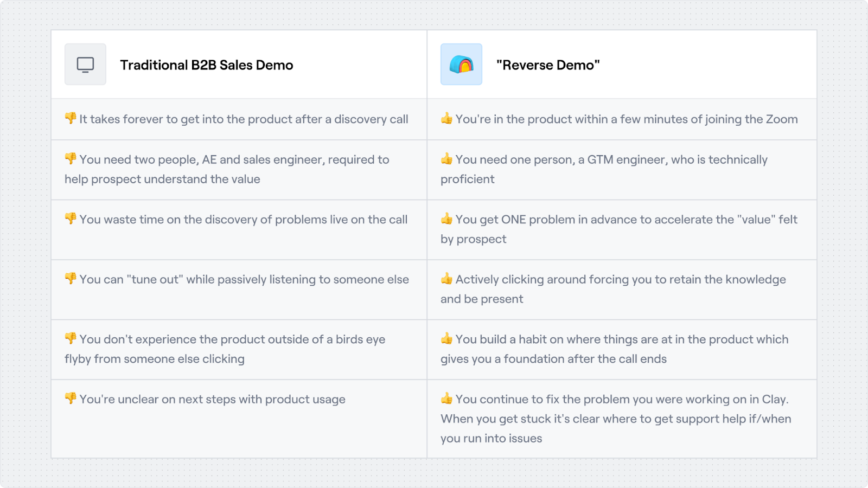Click the text "gives you a foundation after the call ends"
868x488 pixels.
(553, 359)
